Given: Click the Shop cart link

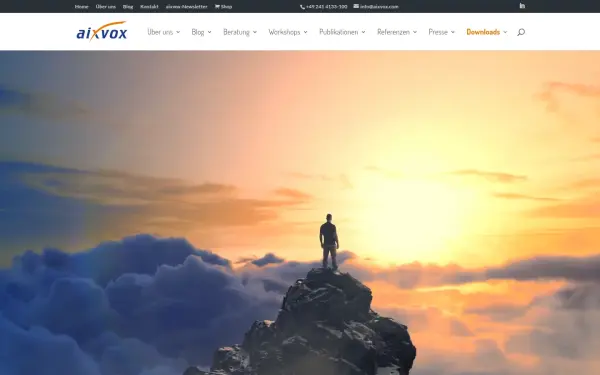Looking at the screenshot, I should [223, 7].
